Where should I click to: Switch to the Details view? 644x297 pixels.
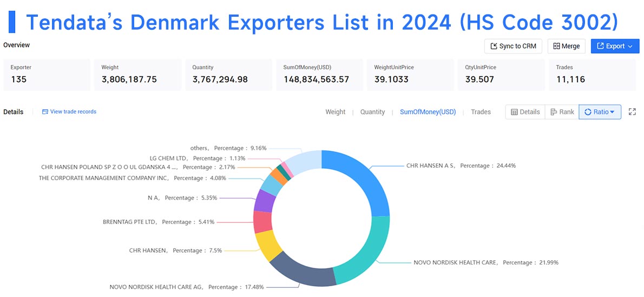pos(525,112)
